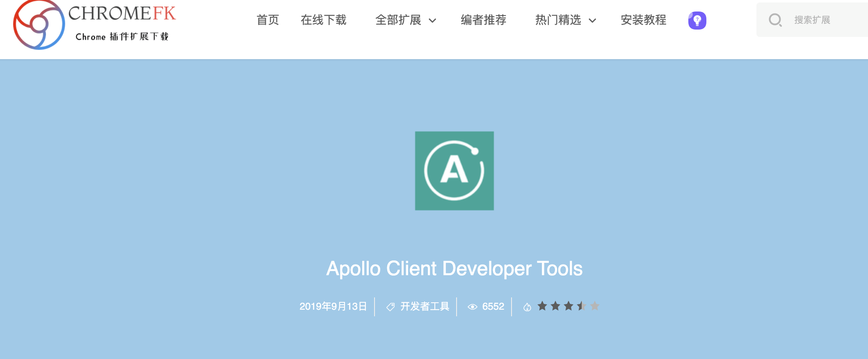Click the tag icon beside 开发者工具
The image size is (868, 359).
click(391, 307)
